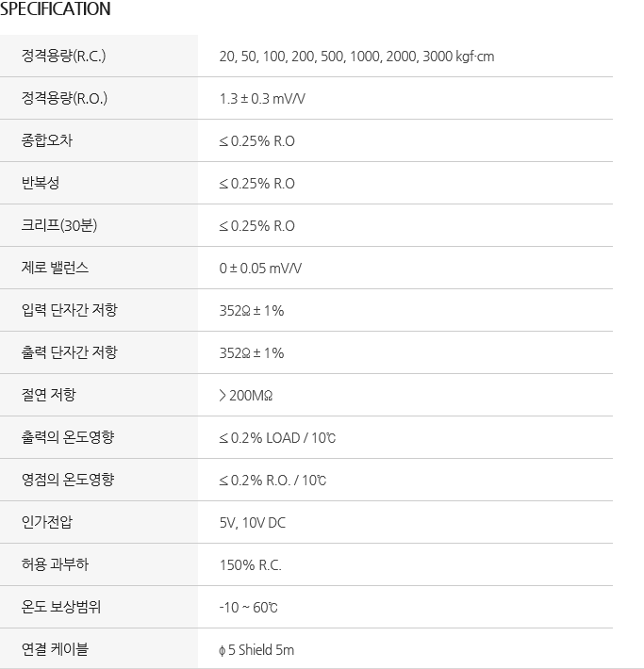Click the 반복성 row label
The height and width of the screenshot is (669, 644).
tap(41, 183)
